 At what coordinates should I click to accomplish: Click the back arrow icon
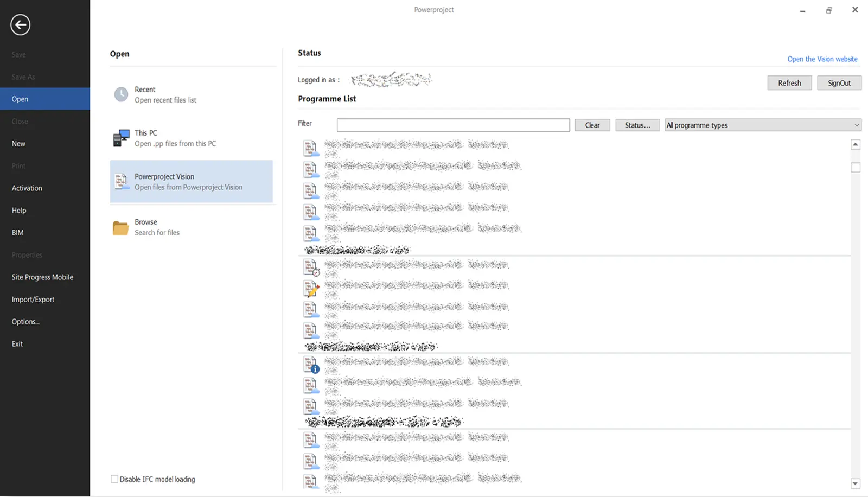[20, 25]
